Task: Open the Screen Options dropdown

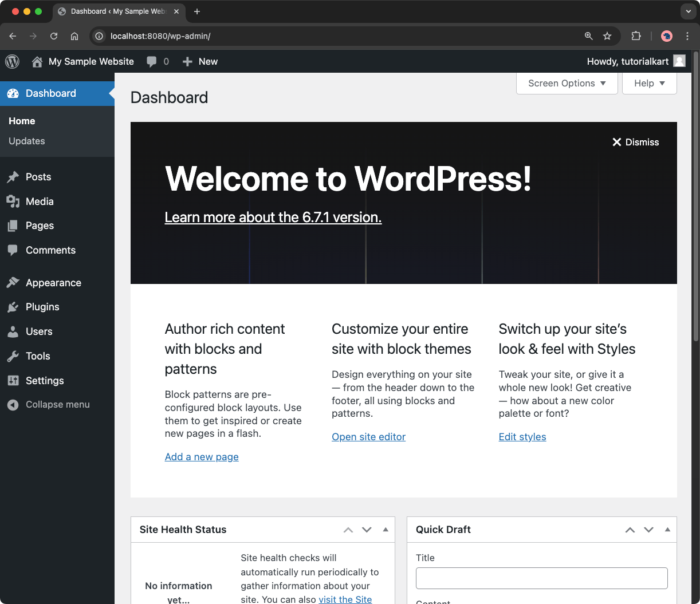Action: pos(566,83)
